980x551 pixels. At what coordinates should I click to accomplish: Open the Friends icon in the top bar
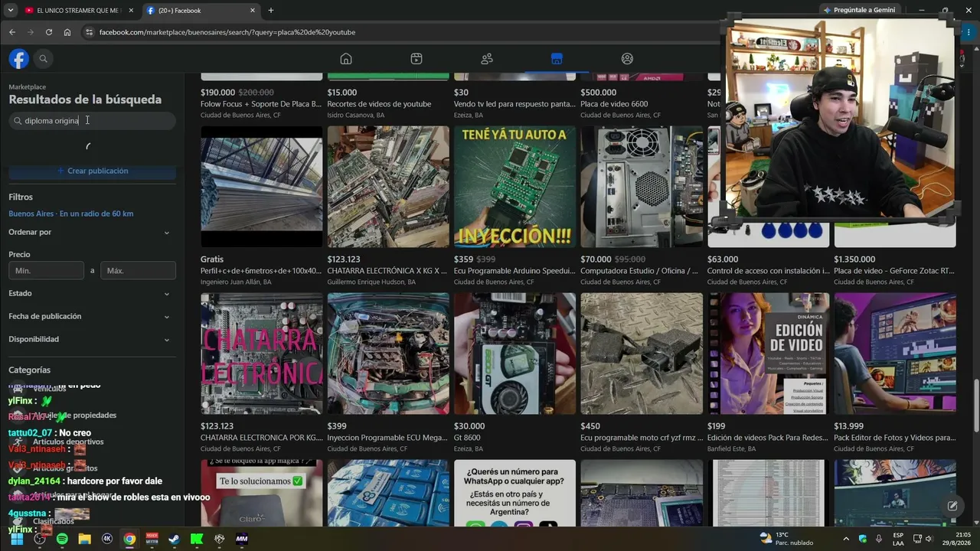click(x=487, y=59)
